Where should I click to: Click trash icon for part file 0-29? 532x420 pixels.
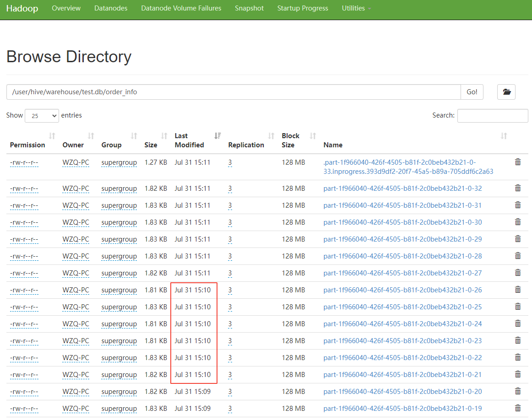pyautogui.click(x=518, y=239)
